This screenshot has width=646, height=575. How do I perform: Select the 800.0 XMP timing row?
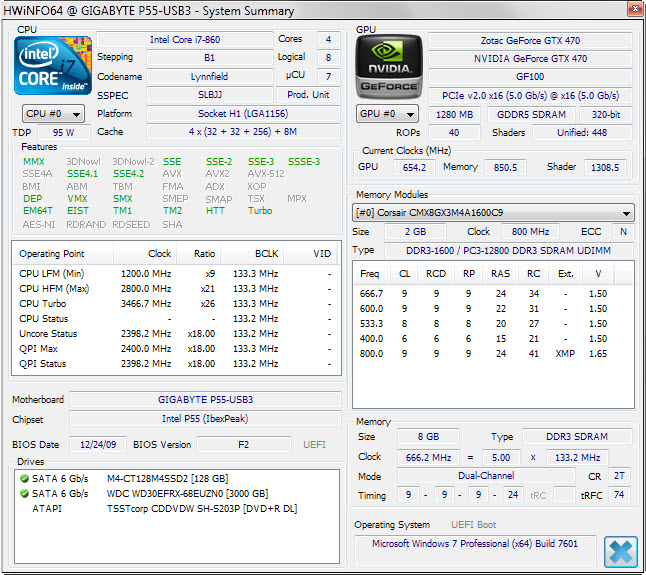click(x=493, y=354)
